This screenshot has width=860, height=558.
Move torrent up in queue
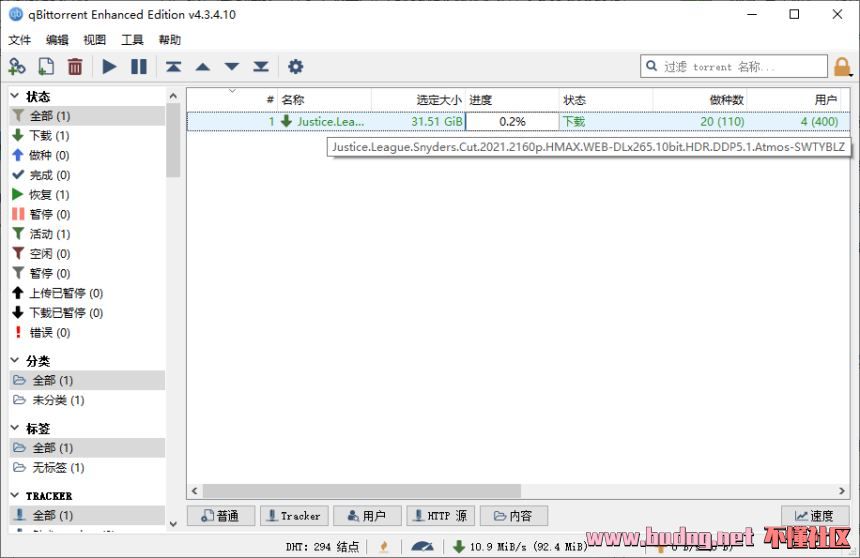pyautogui.click(x=203, y=67)
